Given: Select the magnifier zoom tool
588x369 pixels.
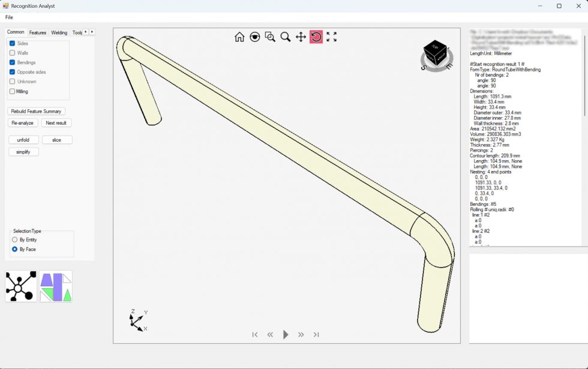Looking at the screenshot, I should 286,37.
